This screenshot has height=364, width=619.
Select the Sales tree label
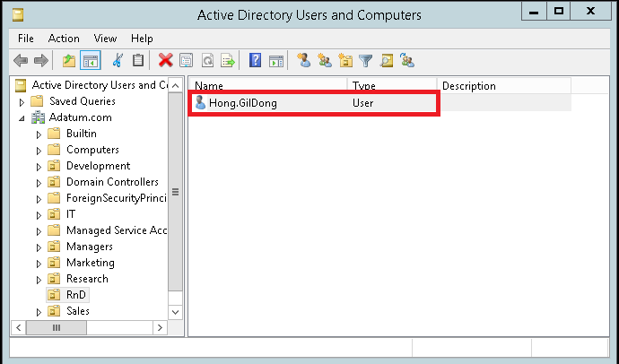[78, 311]
